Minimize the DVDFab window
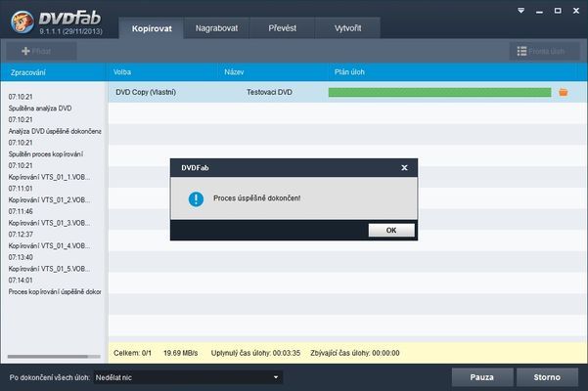Viewport: 588px width, 391px height. pos(539,12)
